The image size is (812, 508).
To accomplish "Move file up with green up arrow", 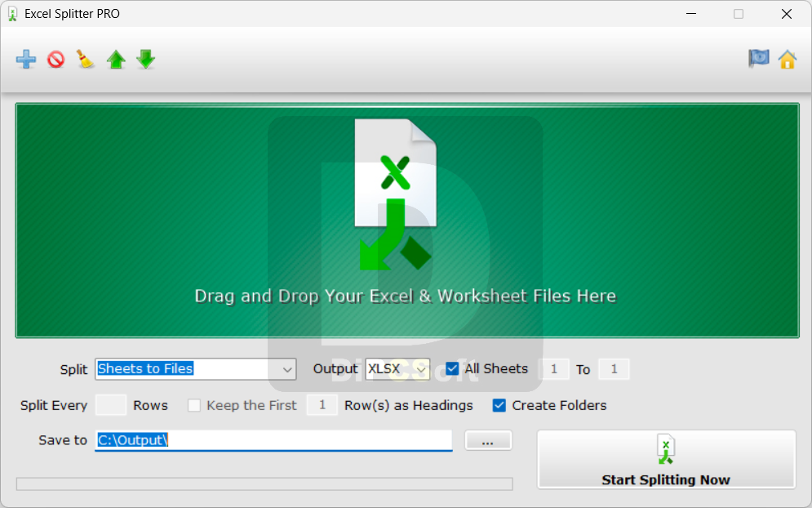I will pos(116,60).
